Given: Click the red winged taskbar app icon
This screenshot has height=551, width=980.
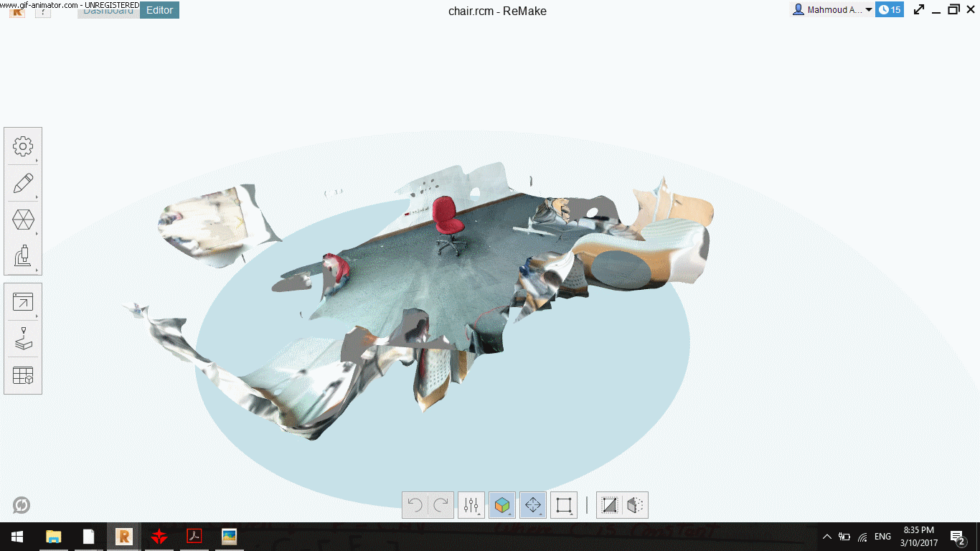Looking at the screenshot, I should coord(159,537).
